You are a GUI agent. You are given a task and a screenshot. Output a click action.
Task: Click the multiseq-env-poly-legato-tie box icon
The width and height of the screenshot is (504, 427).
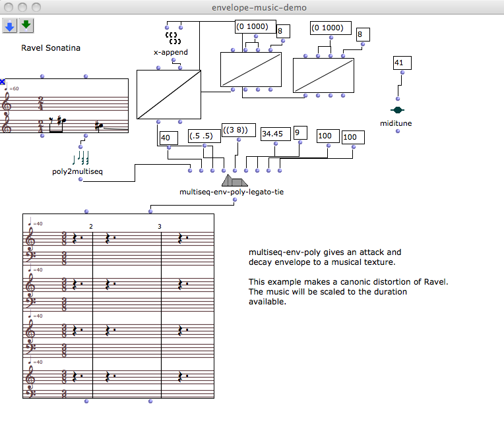tap(234, 181)
